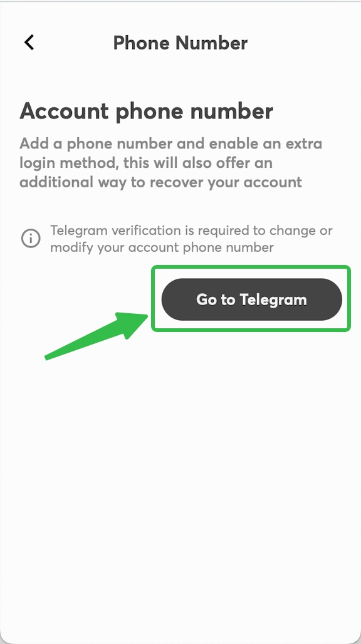361x644 pixels.
Task: Select the Phone Number page title
Action: (180, 43)
